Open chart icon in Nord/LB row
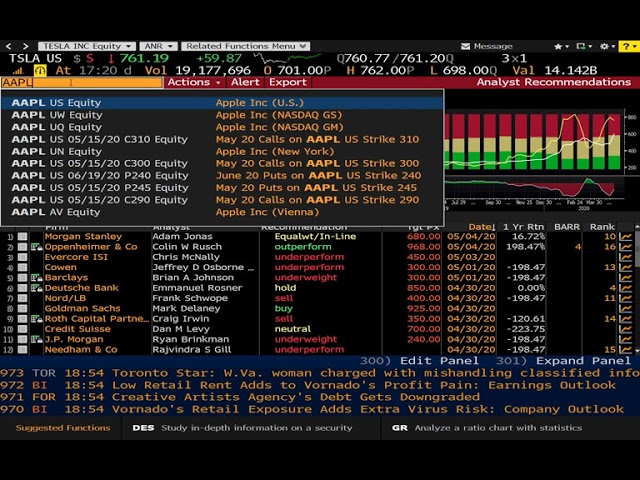Viewport: 640px width, 480px height. point(625,298)
